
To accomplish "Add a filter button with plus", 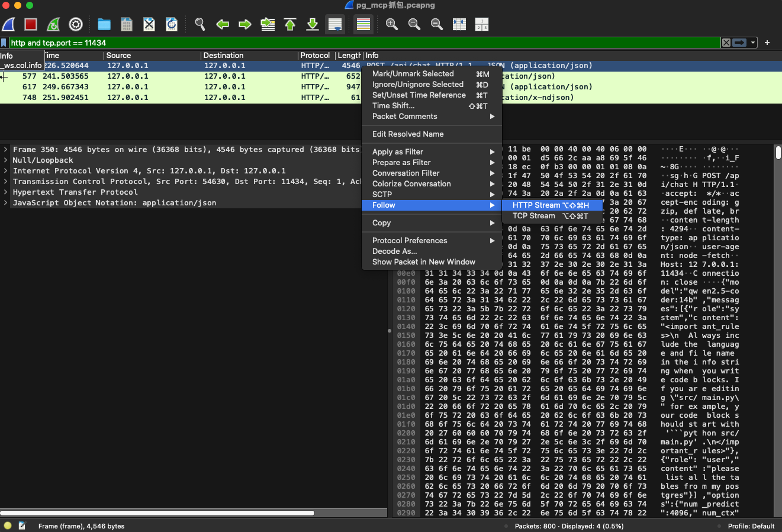I will tap(767, 43).
